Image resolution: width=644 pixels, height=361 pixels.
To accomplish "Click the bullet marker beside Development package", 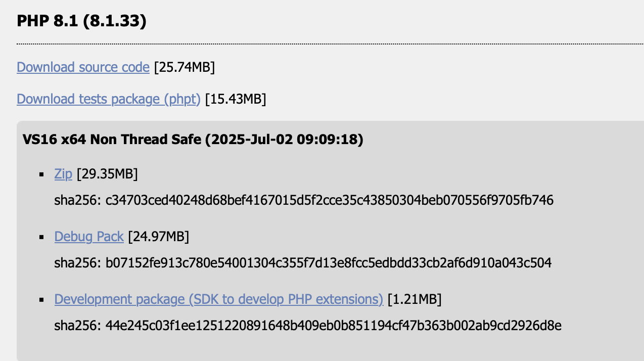I will click(x=42, y=300).
